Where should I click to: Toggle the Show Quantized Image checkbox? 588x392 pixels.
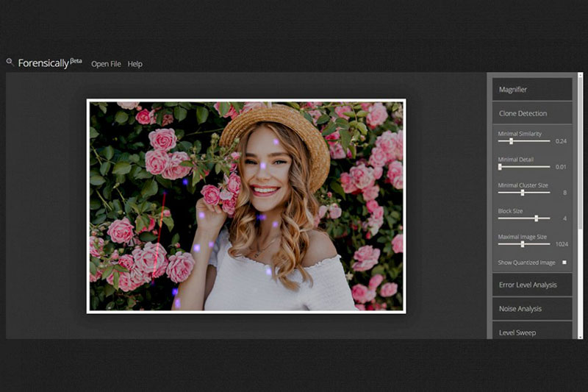(x=564, y=263)
